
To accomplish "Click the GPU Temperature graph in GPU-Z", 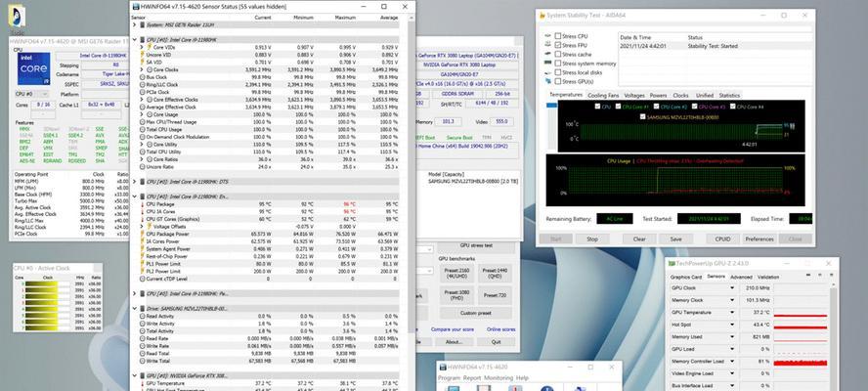I will tap(801, 313).
